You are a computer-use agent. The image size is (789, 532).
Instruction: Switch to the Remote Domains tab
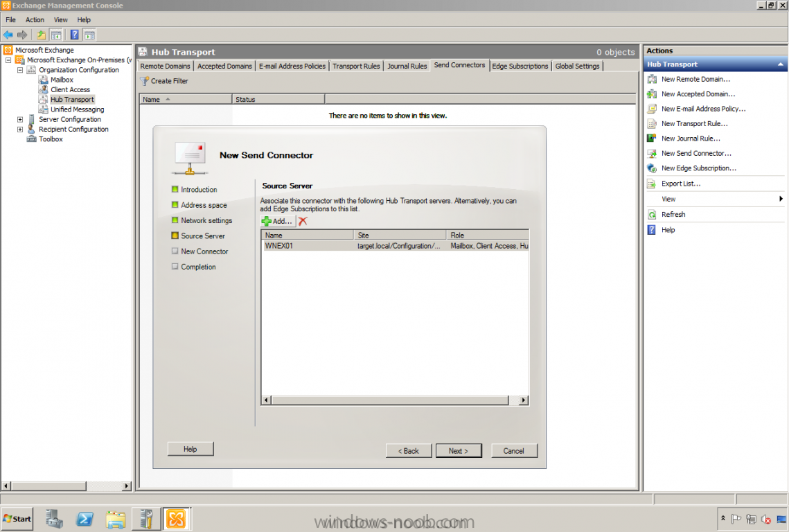pos(165,66)
